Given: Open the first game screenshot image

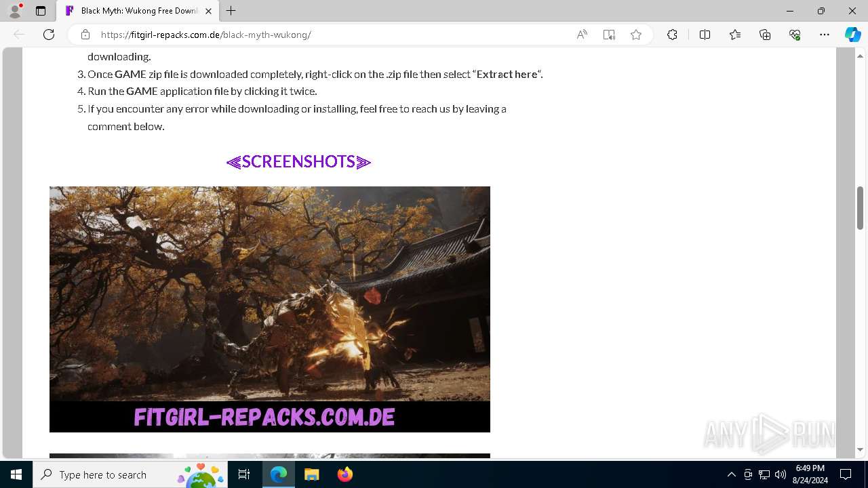Looking at the screenshot, I should 270,309.
